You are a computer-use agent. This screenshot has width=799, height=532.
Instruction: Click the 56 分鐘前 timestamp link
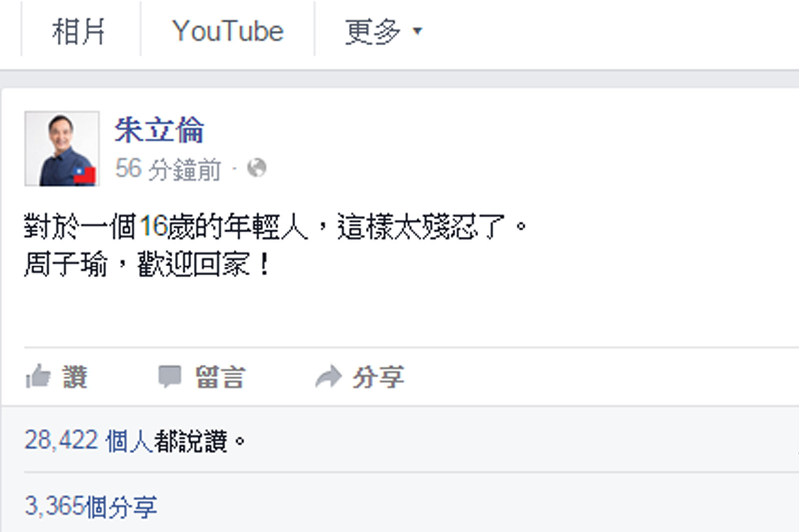(168, 169)
